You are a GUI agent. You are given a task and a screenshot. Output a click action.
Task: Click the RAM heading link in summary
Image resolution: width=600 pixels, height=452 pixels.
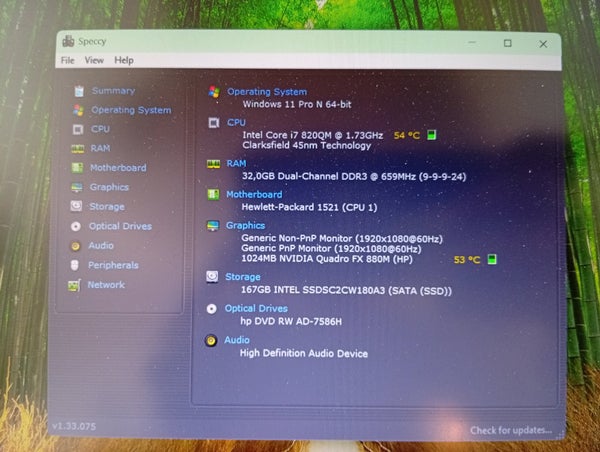236,163
